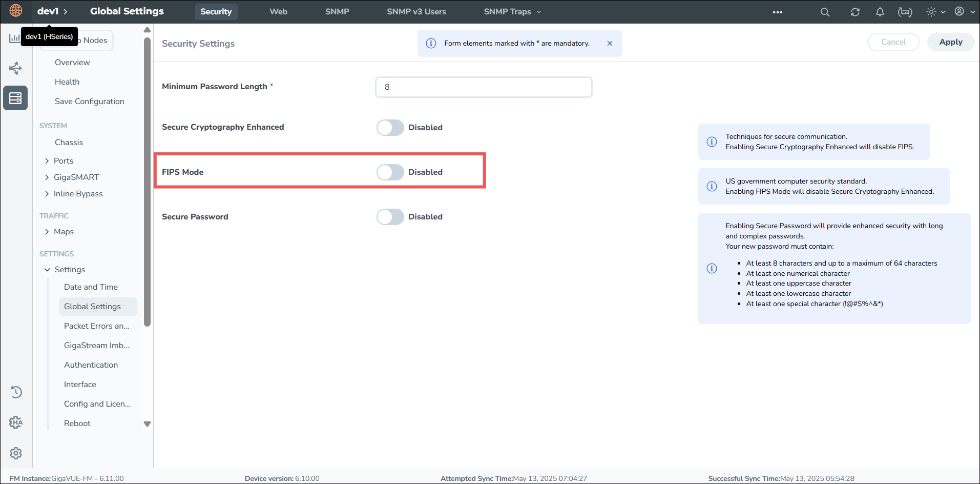Enable the FIPS Mode toggle

click(390, 172)
